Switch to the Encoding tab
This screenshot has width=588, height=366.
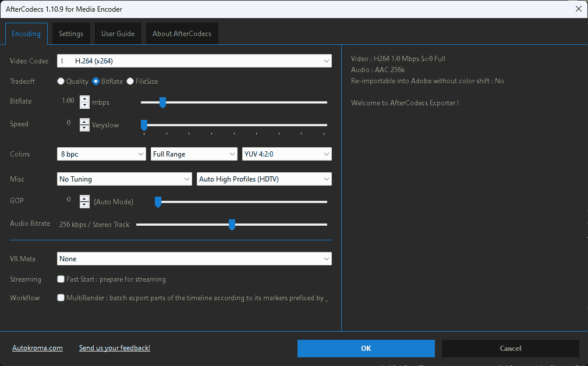[x=26, y=34]
